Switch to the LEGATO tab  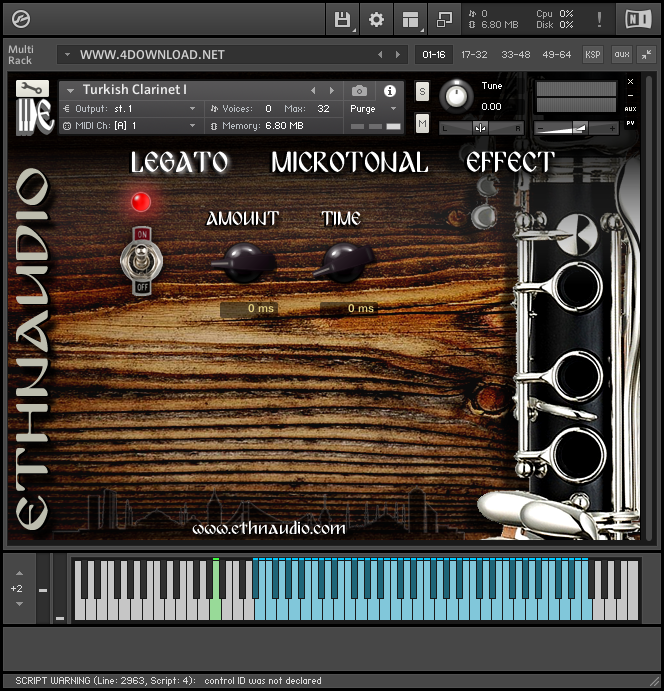point(179,162)
